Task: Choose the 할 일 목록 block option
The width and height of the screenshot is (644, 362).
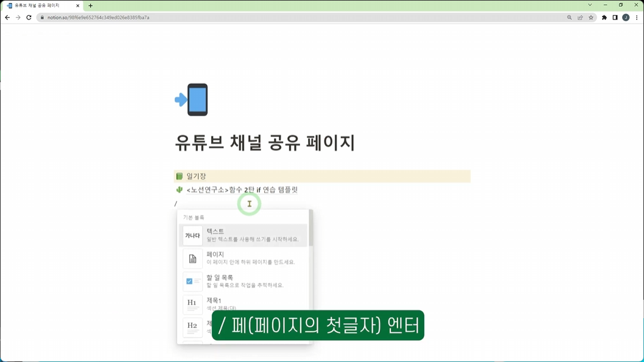Action: coord(243,281)
